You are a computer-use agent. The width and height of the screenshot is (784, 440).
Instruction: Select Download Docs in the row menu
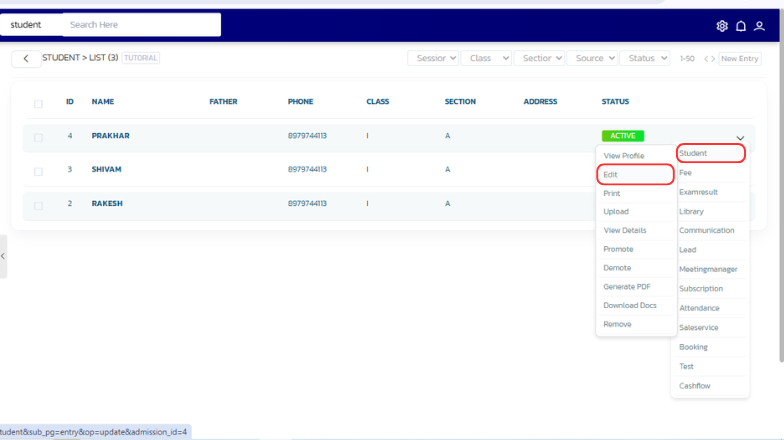630,305
